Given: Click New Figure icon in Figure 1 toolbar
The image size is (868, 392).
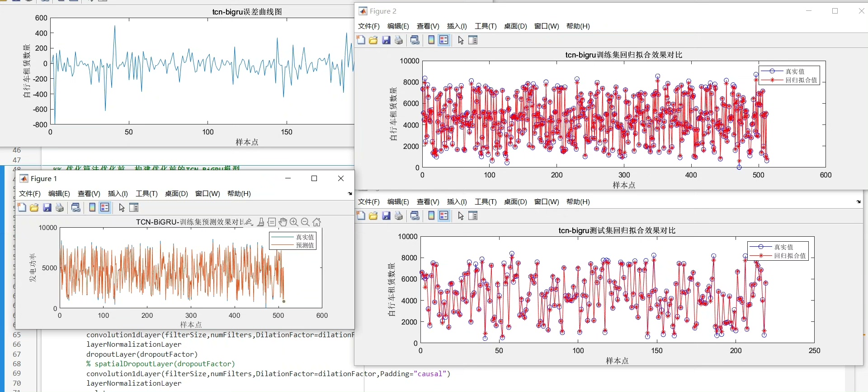Looking at the screenshot, I should (22, 207).
